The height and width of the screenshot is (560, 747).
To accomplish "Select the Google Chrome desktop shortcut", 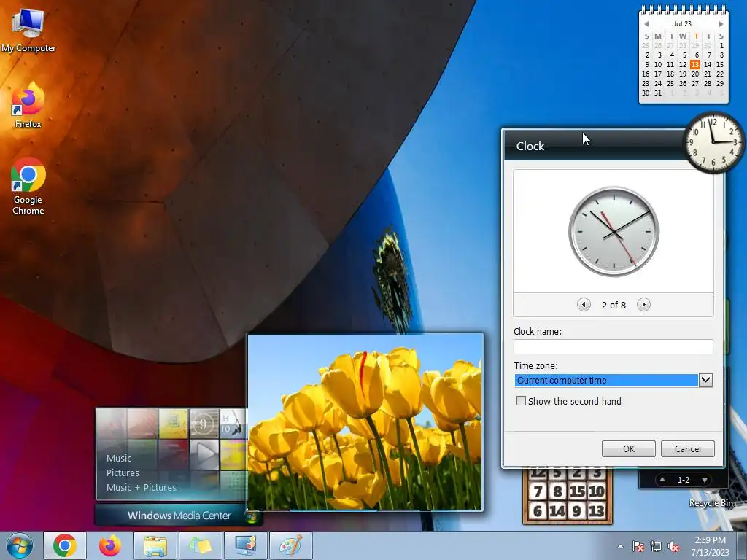I will (28, 186).
